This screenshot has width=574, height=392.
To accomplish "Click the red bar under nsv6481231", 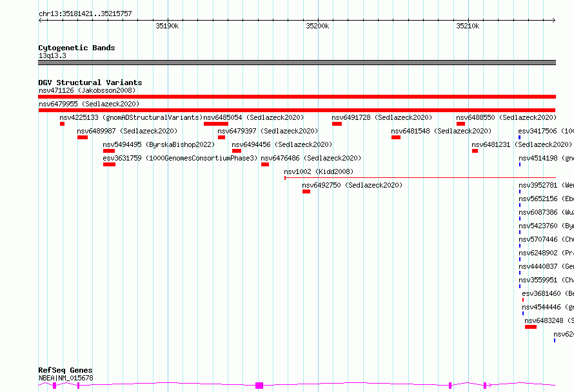I will tap(475, 151).
